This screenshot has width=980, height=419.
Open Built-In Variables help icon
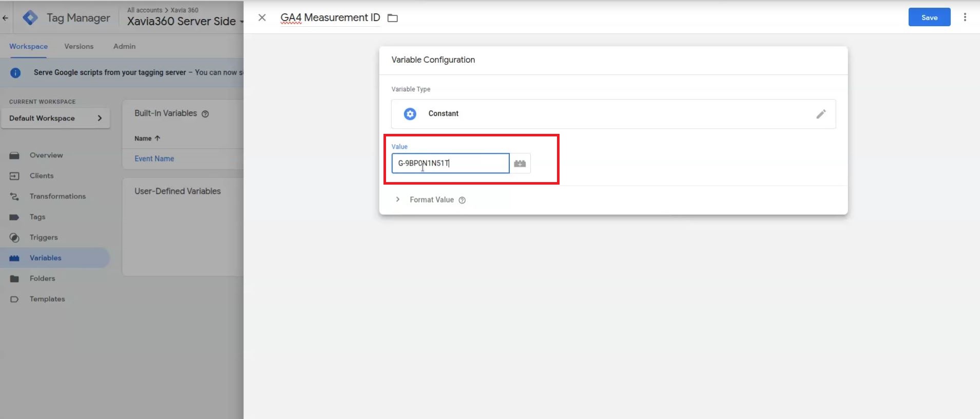tap(205, 114)
